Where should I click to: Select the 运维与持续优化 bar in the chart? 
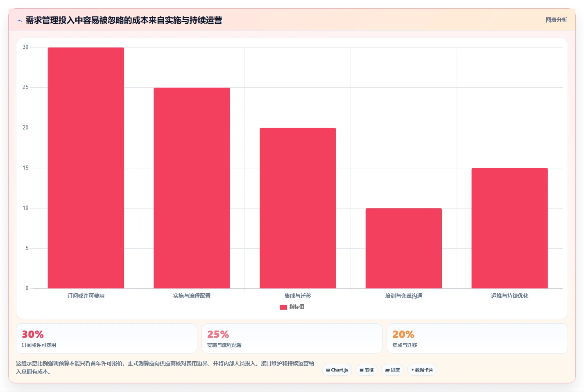(509, 228)
